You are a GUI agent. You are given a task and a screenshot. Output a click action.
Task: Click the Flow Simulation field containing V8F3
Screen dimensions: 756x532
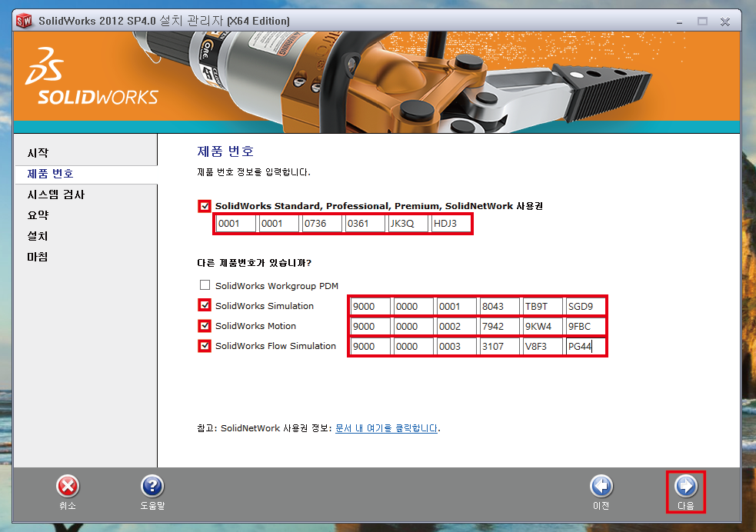[542, 347]
